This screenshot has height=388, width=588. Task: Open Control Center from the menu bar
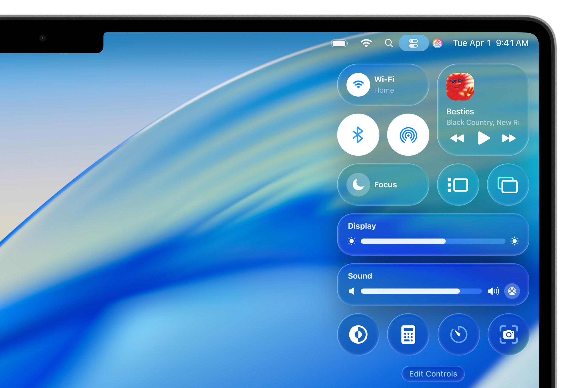pyautogui.click(x=414, y=43)
